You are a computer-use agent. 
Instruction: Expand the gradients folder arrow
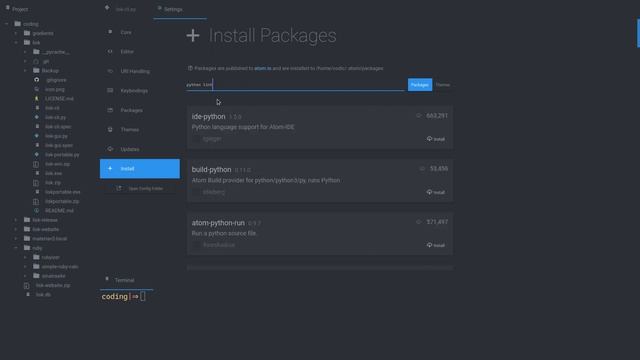click(x=16, y=33)
